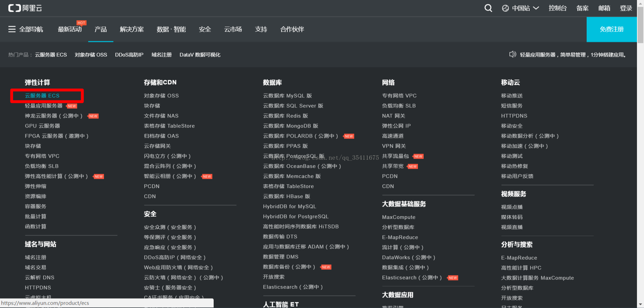Image resolution: width=644 pixels, height=308 pixels.
Task: Open the 安全 top menu item
Action: (205, 29)
